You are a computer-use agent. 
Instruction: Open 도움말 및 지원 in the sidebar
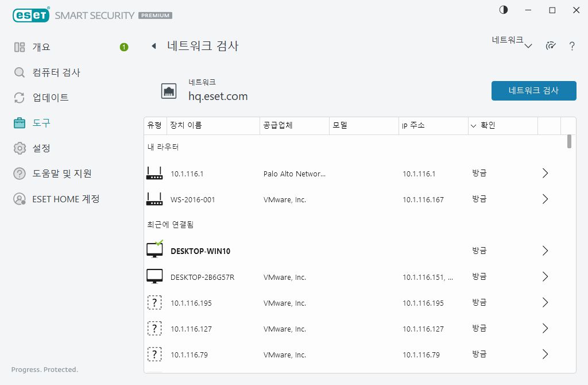click(18, 174)
